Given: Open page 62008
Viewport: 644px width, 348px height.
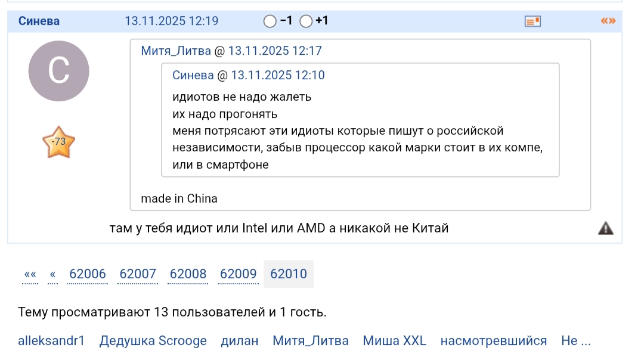Looking at the screenshot, I should point(188,274).
